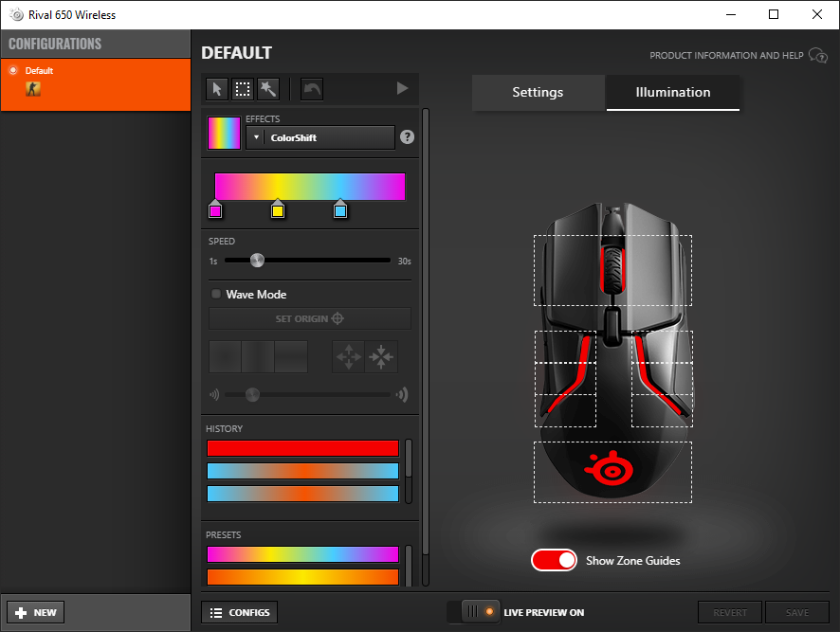Select the red history color entry
The image size is (840, 632).
coord(302,448)
